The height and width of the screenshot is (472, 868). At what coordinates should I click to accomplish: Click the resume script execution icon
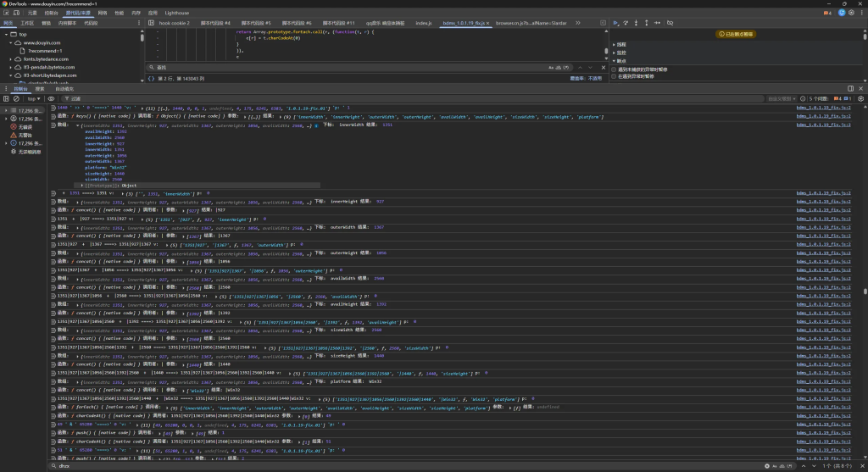616,23
